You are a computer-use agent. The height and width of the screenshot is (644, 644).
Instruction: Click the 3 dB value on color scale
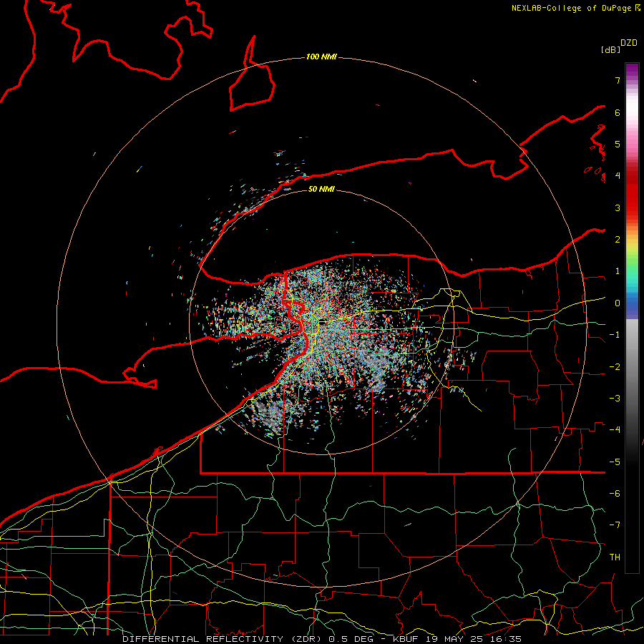(x=618, y=208)
